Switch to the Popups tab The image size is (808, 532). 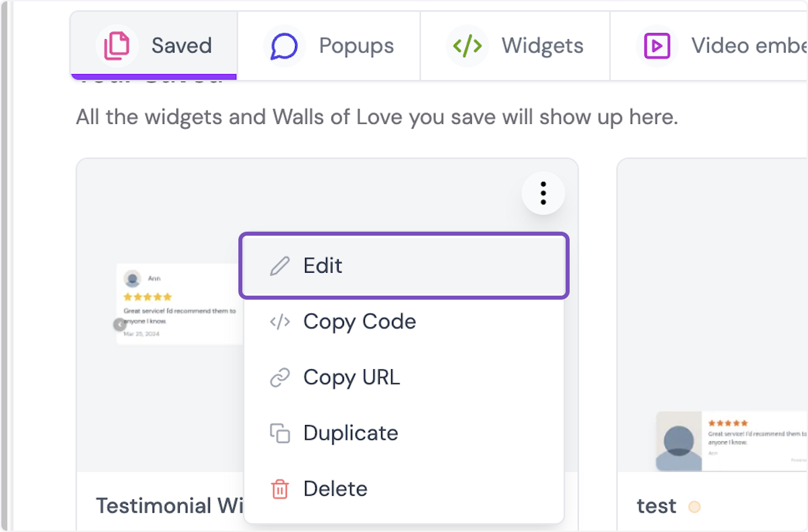[330, 45]
